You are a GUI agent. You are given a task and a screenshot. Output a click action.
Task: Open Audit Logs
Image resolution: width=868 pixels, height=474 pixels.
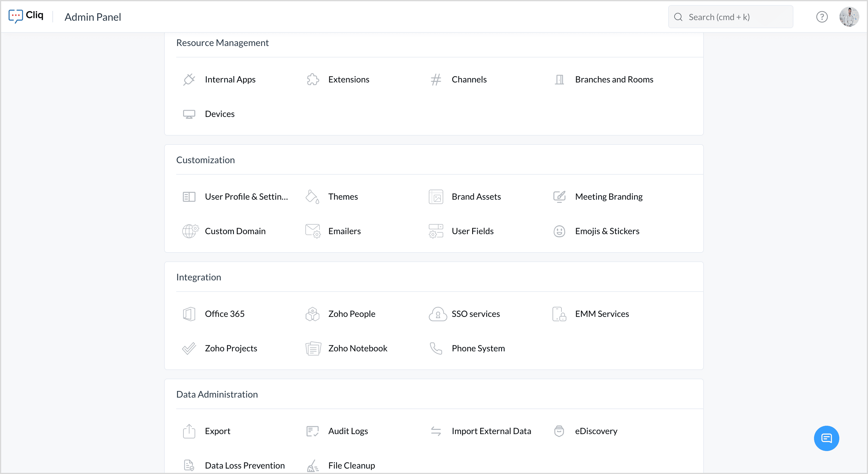click(348, 431)
